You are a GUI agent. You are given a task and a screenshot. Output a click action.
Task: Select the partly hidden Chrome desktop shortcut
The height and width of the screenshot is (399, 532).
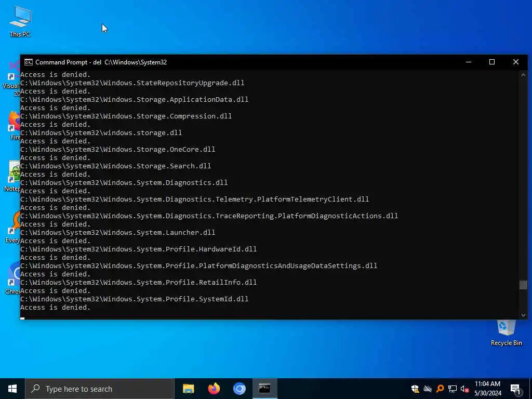coord(13,278)
